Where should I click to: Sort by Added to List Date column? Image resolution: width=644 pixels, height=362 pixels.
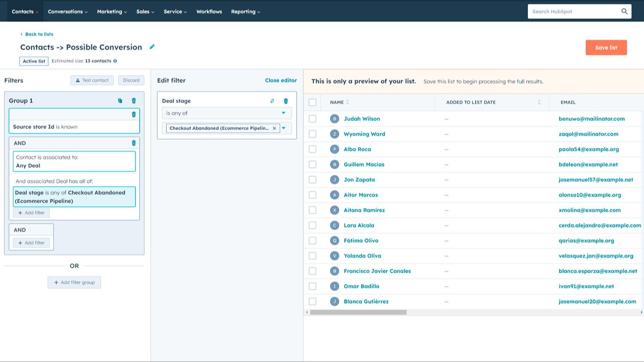click(x=539, y=102)
